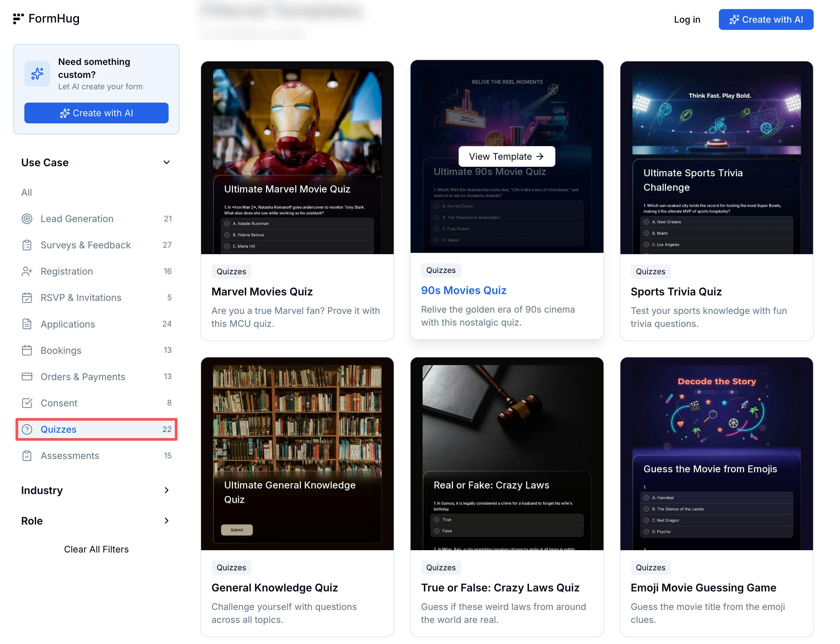Select the Registration person-plus icon
This screenshot has width=840, height=644.
(x=27, y=271)
